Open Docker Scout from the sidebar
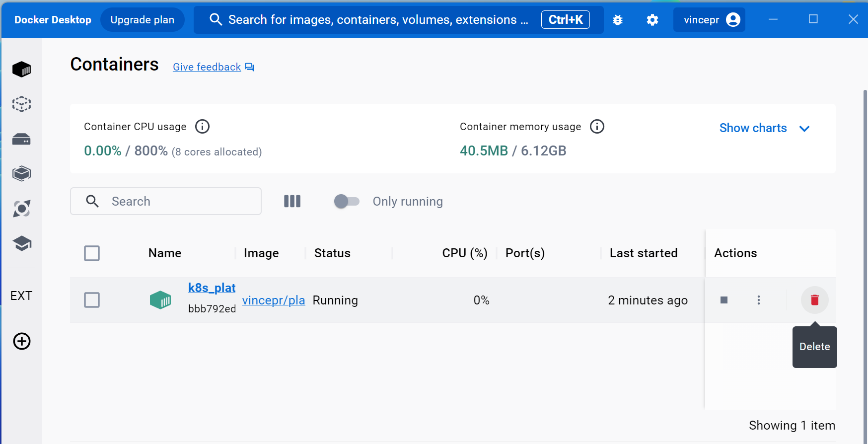The width and height of the screenshot is (868, 444). 21,209
